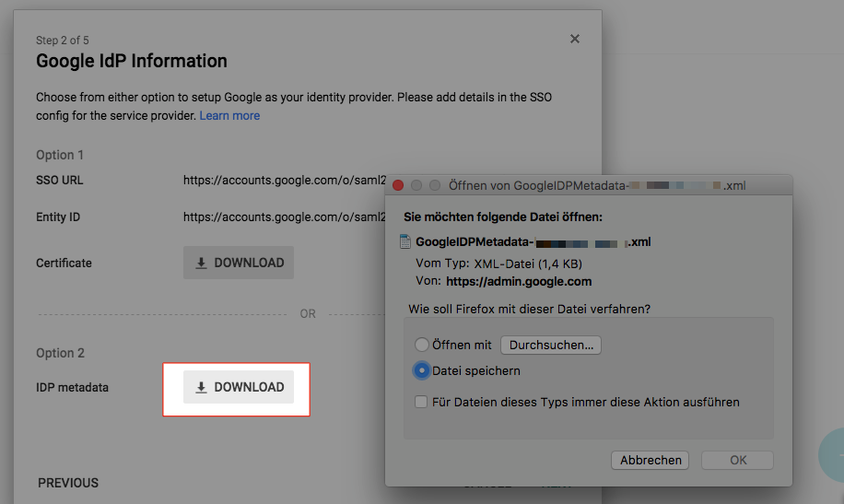Click the 'Step 2 of 5' label
This screenshot has height=504, width=844.
point(63,41)
